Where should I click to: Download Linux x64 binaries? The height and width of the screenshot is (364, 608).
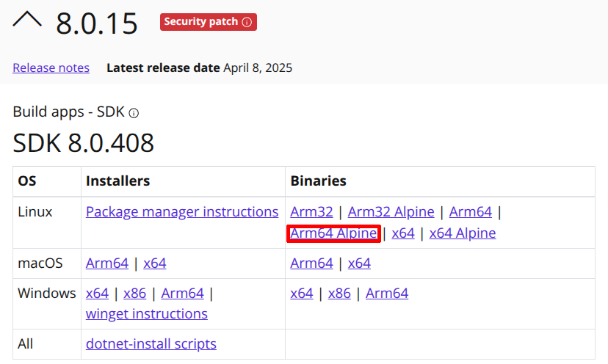[403, 233]
